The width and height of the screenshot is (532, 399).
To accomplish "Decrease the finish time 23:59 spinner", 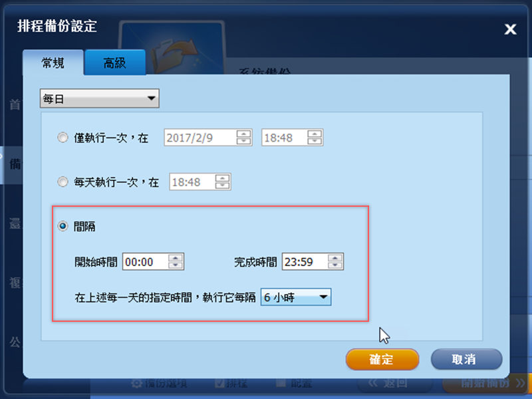I will click(335, 265).
